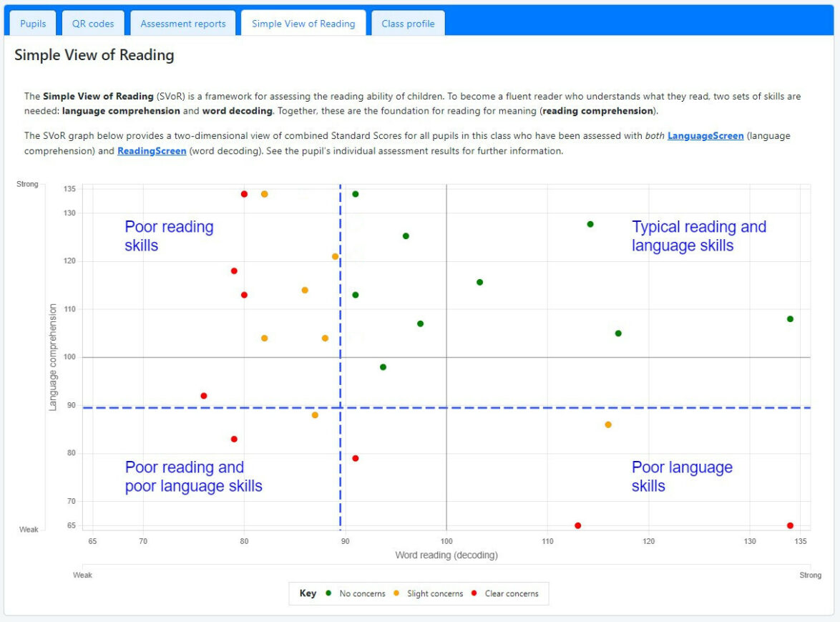Viewport: 840px width, 622px height.
Task: Click the orange point in the Poor language skills quadrant
Action: tap(608, 424)
